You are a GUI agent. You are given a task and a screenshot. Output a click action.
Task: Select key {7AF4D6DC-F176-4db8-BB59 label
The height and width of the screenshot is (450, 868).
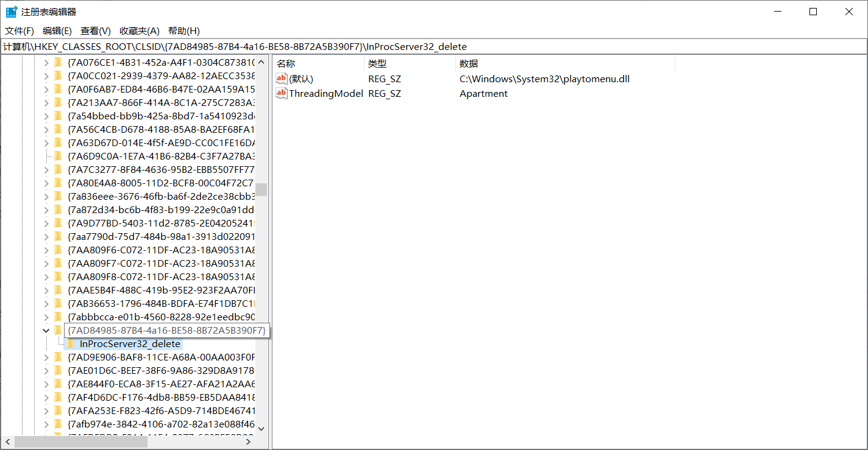161,398
